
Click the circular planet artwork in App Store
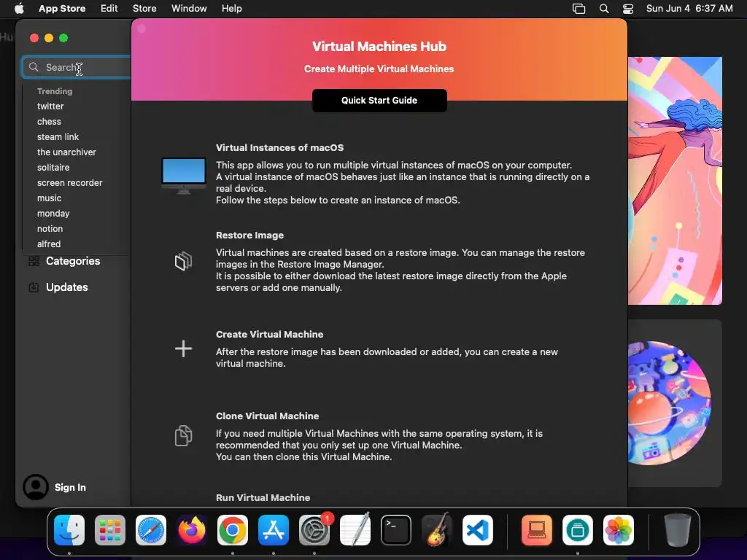[670, 402]
